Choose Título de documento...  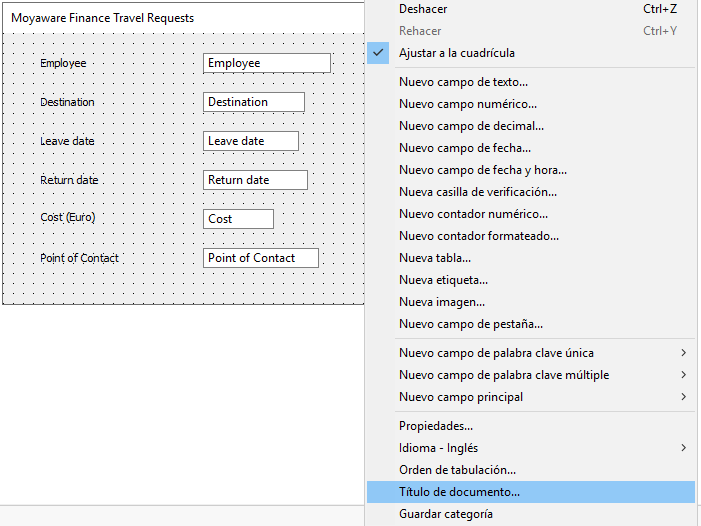531,492
